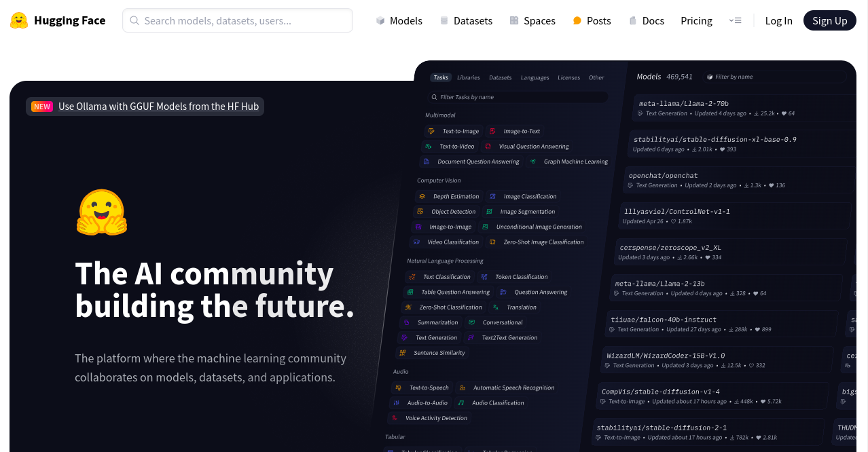This screenshot has width=868, height=452.
Task: Open the Pricing page
Action: coord(696,21)
